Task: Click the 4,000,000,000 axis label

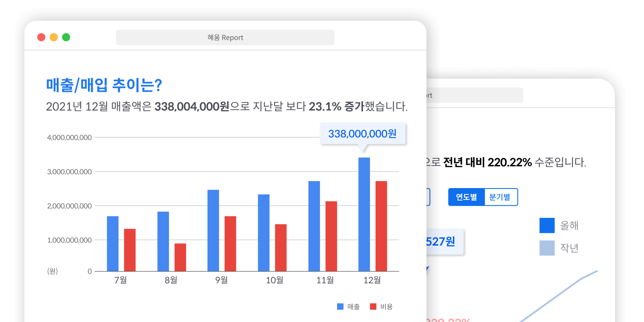Action: 69,138
